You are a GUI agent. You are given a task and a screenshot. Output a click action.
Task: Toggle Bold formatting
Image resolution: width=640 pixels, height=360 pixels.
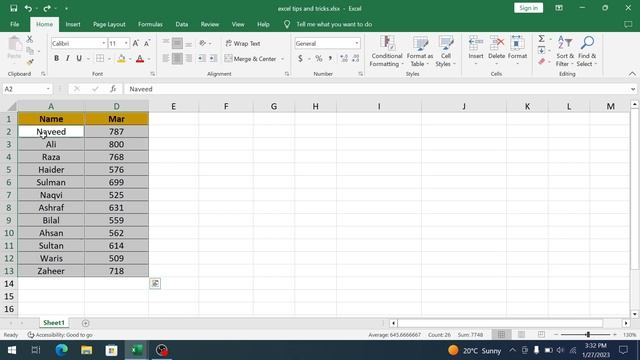pos(56,59)
